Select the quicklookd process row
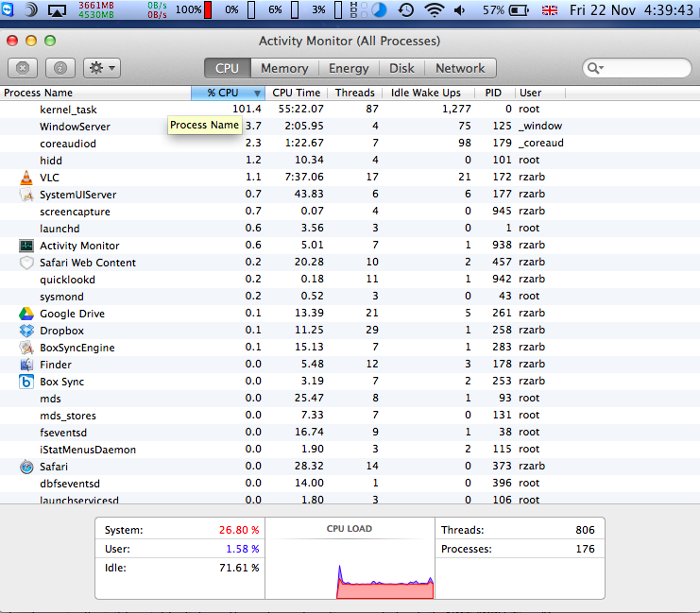The image size is (700, 613). coord(350,279)
